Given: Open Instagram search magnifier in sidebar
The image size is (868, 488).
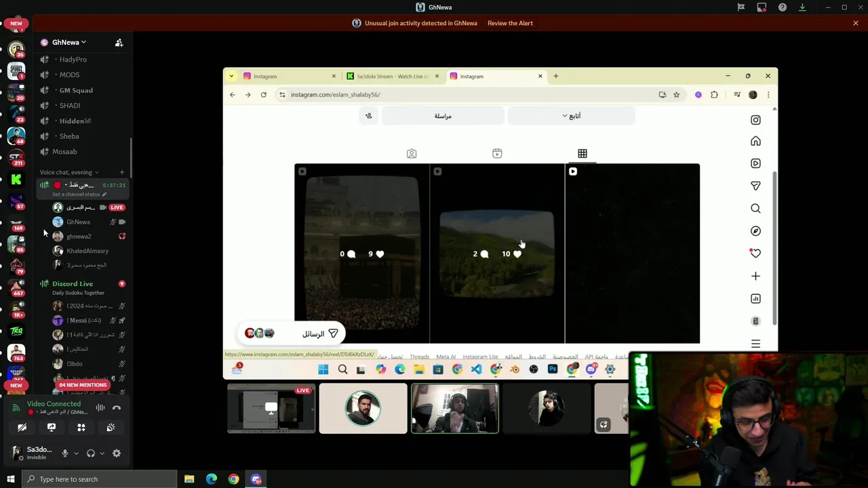Looking at the screenshot, I should [x=755, y=209].
